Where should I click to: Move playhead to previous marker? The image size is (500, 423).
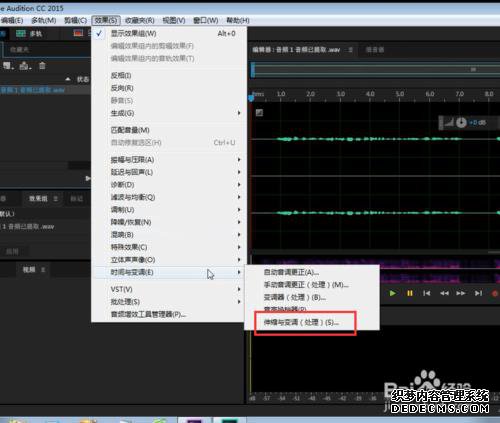pos(426,293)
